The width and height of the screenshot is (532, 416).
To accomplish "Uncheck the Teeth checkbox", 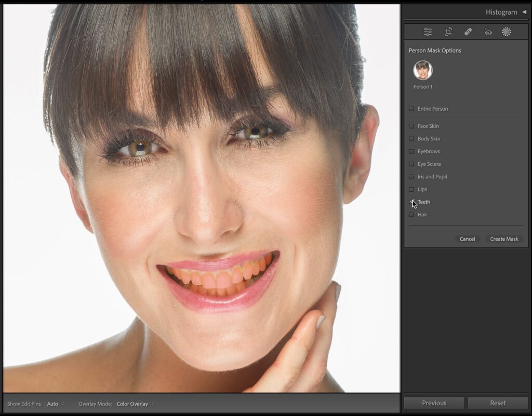I will pos(411,202).
